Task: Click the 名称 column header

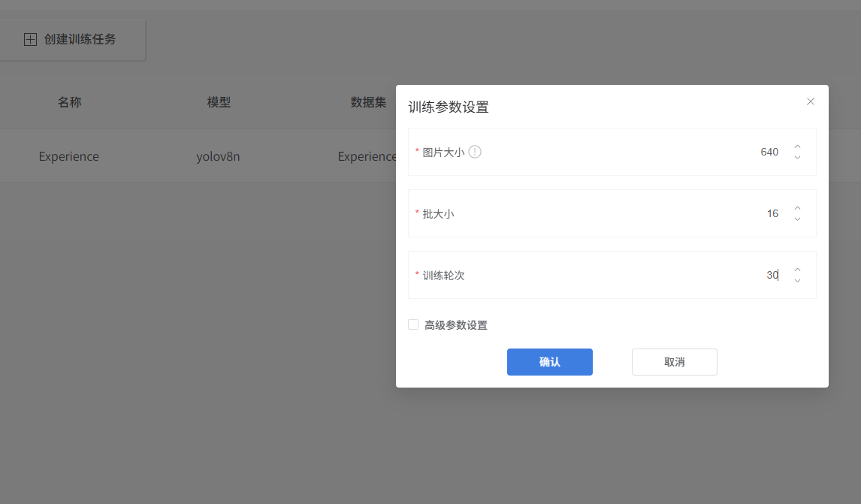Action: 69,102
